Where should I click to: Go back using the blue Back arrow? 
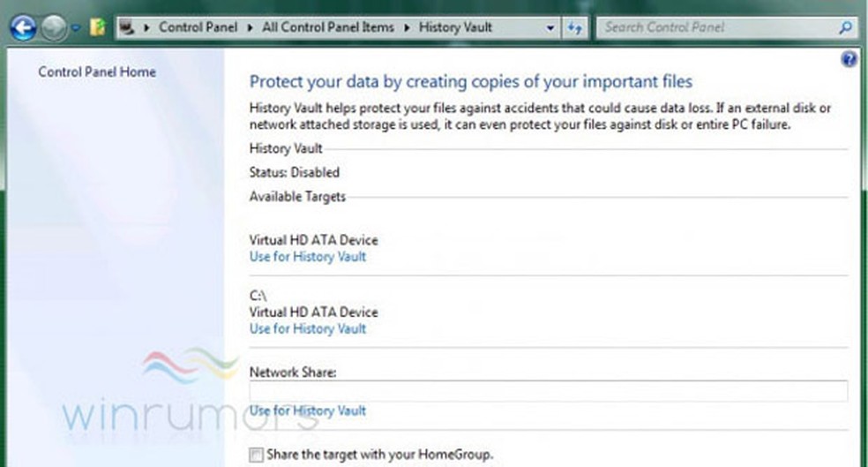23,27
